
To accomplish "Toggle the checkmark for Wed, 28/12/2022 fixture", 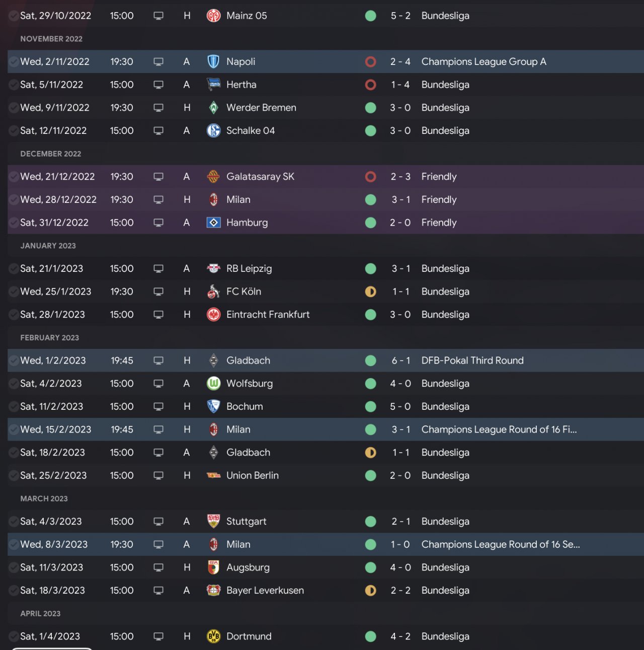I will tap(14, 200).
